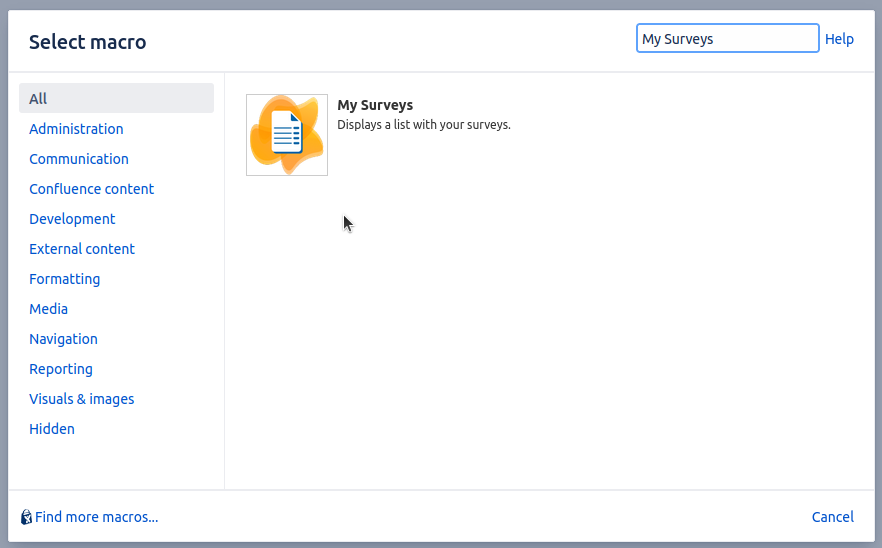Screen dimensions: 882x548
Task: Click the Find more macros link
Action: (x=96, y=517)
